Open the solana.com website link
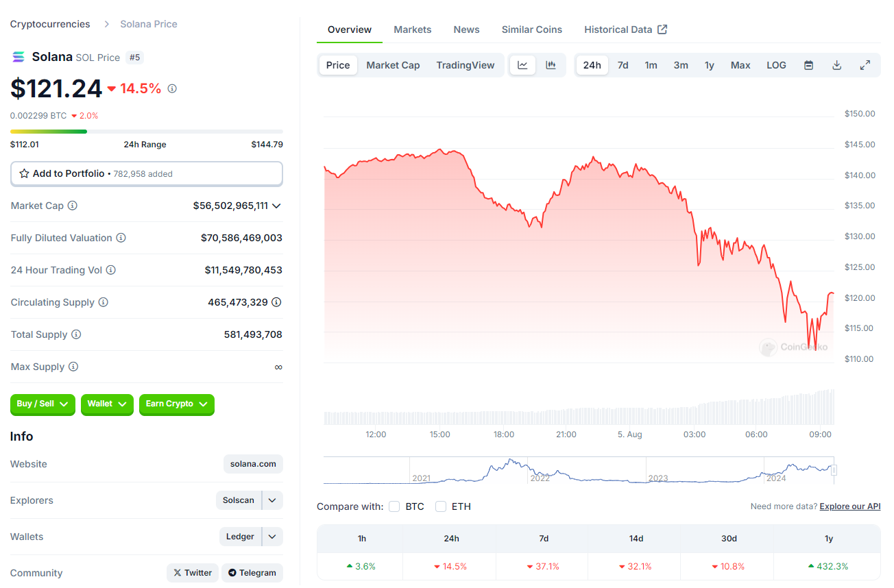894x588 pixels. coord(253,464)
